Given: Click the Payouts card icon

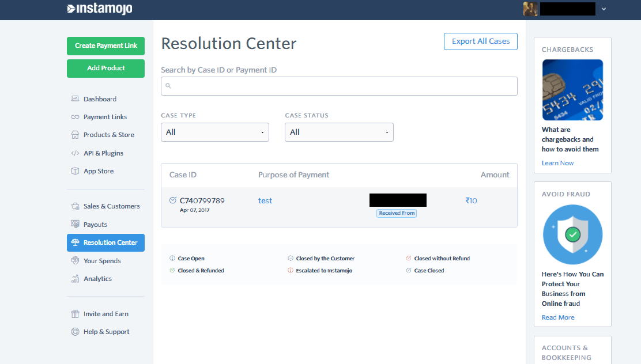Looking at the screenshot, I should [75, 224].
